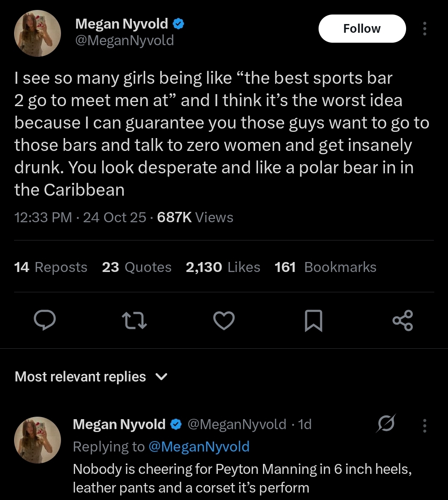Open main tweet three-dot menu

pyautogui.click(x=424, y=29)
